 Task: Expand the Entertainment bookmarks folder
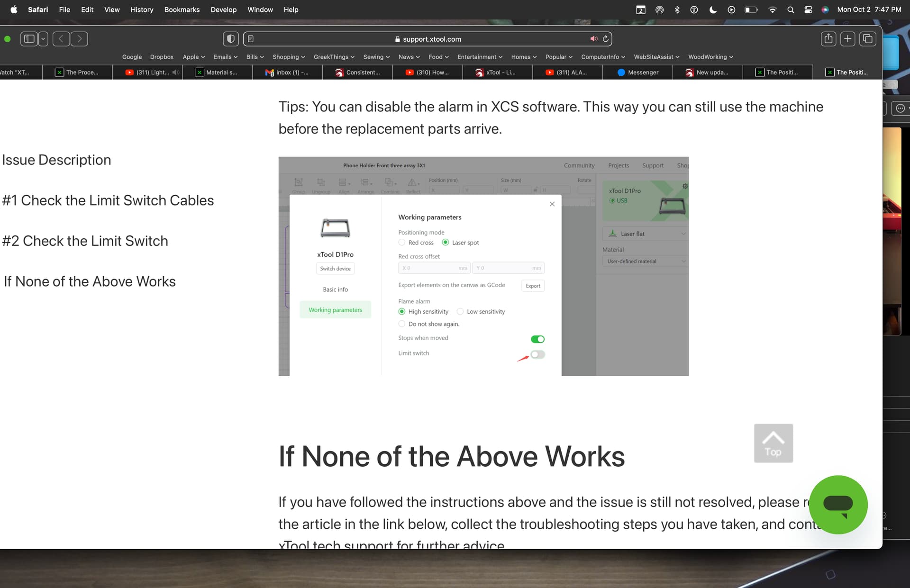point(480,57)
